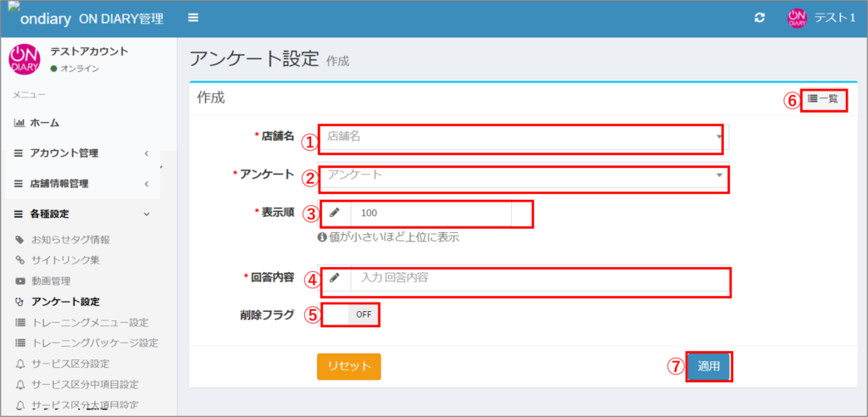Click the 一覧 list link
Viewport: 868px width, 417px height.
click(822, 99)
